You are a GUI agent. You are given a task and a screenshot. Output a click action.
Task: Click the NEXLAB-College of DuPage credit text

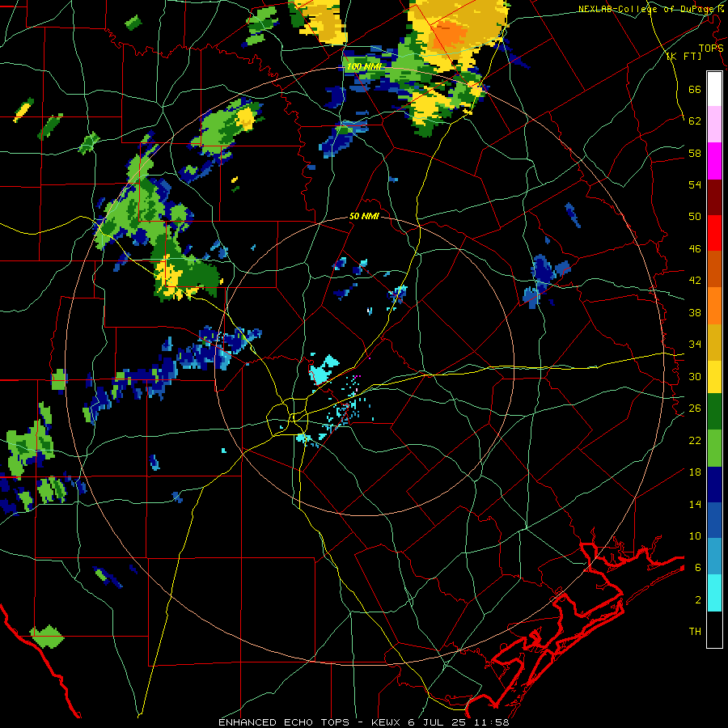651,9
